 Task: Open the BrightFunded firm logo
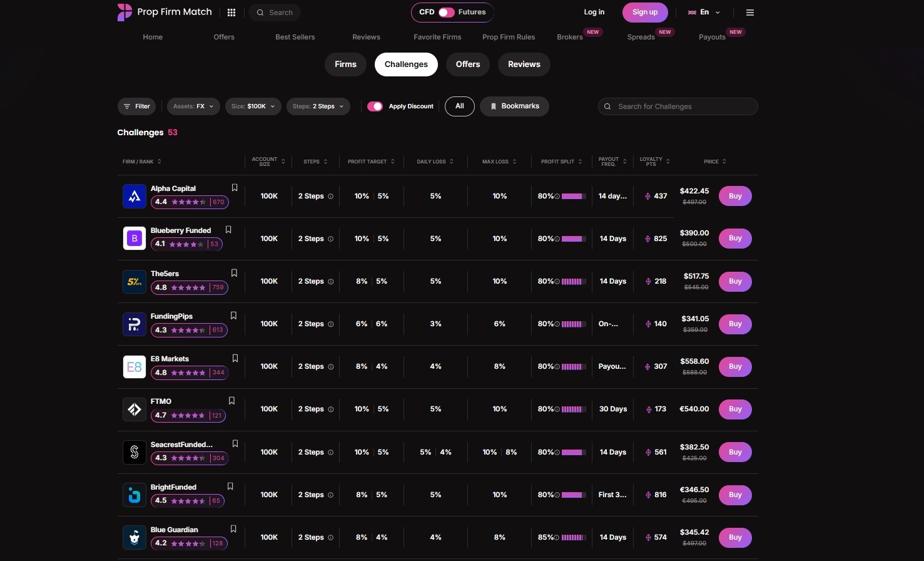pyautogui.click(x=135, y=495)
